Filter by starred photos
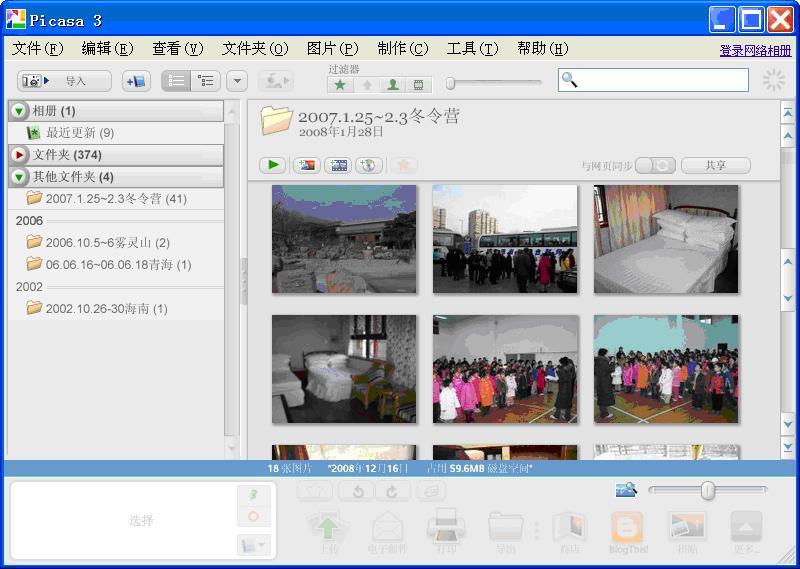This screenshot has height=569, width=800. coord(341,85)
